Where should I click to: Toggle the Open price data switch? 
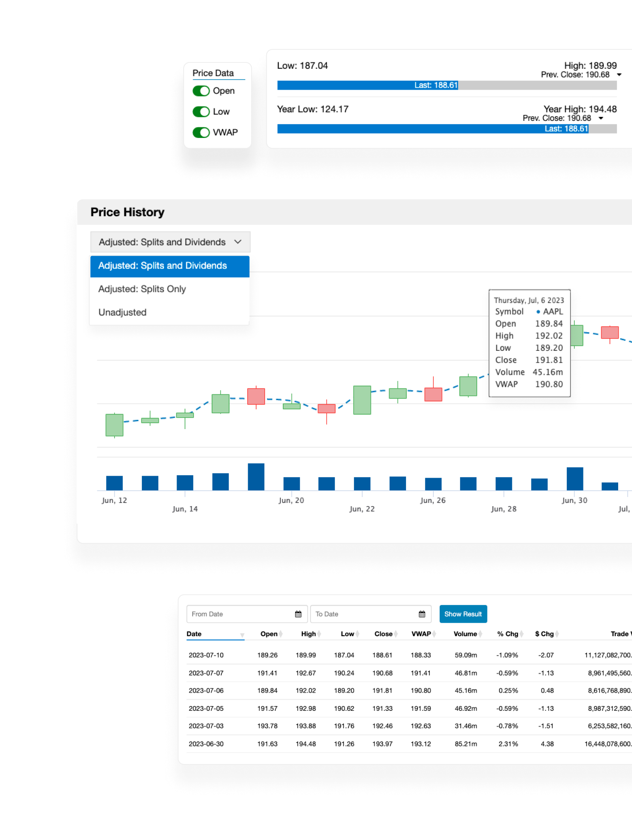click(201, 91)
